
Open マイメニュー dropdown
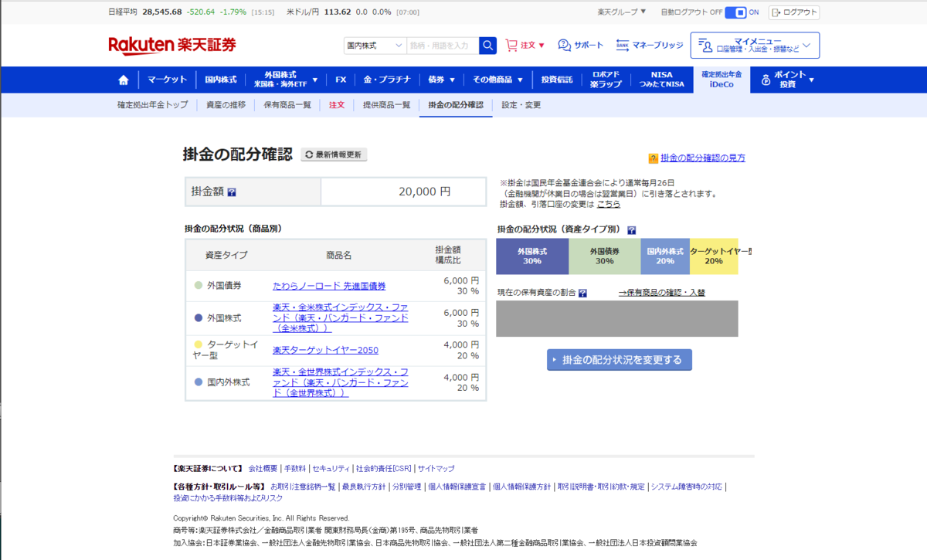point(755,46)
